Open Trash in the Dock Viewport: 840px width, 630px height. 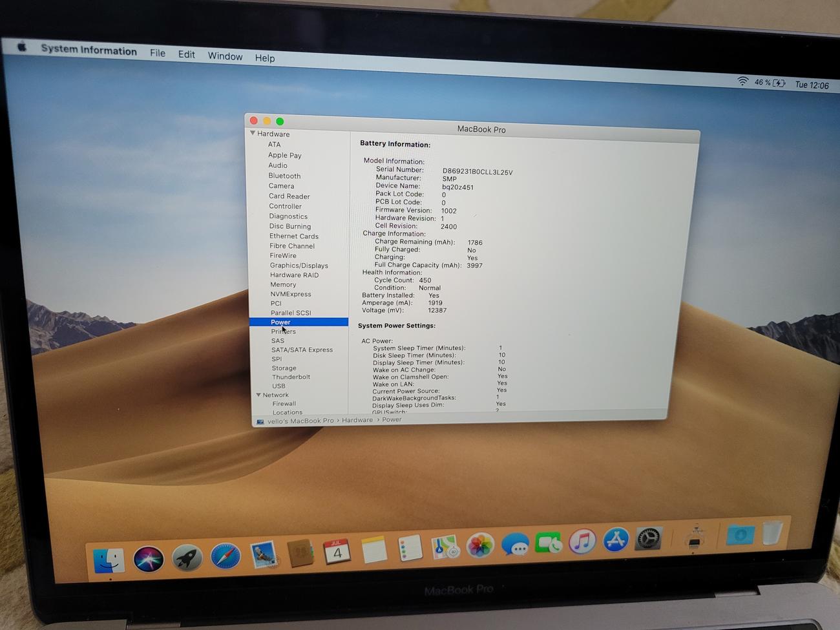(x=773, y=533)
